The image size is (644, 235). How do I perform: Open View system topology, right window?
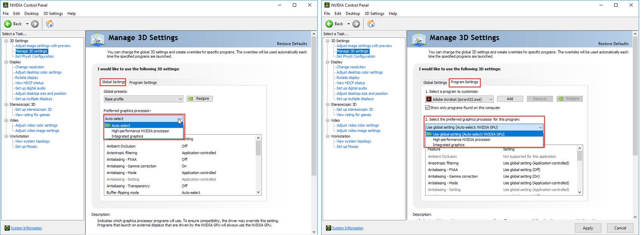(x=354, y=141)
